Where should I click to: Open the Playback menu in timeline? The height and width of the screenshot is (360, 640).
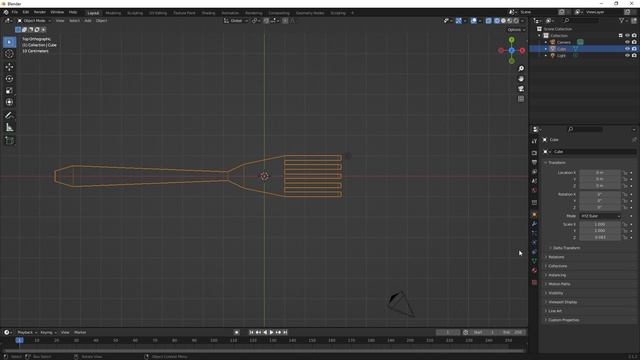tap(27, 332)
